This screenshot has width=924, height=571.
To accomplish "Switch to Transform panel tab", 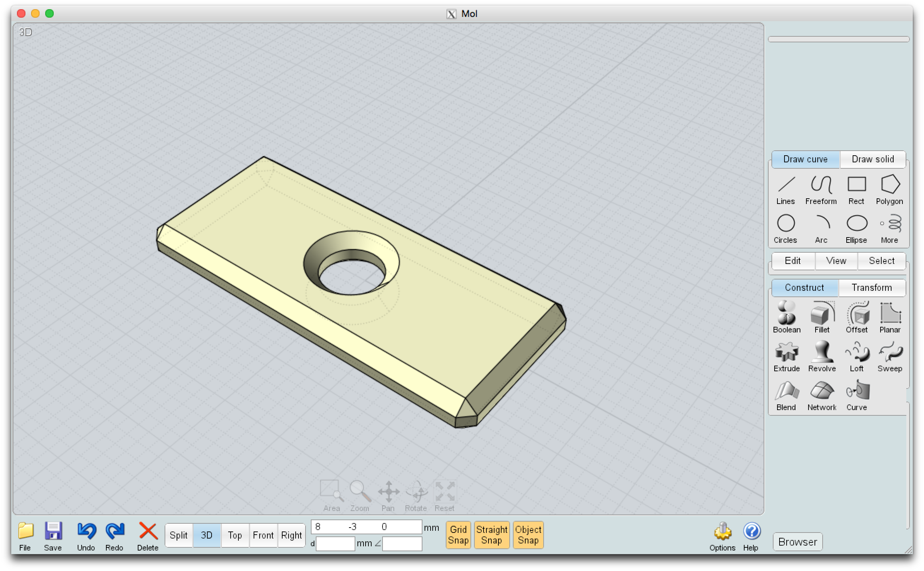I will [x=871, y=288].
